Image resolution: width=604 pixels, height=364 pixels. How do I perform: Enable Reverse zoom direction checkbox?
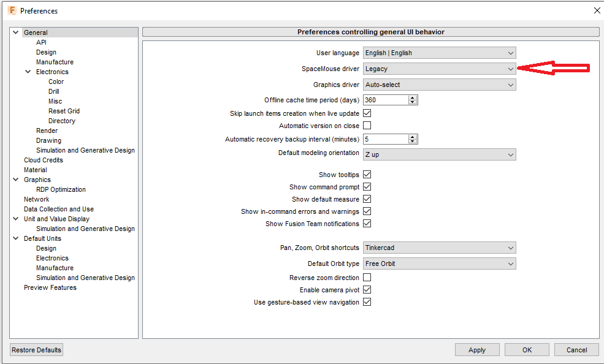[x=367, y=278]
